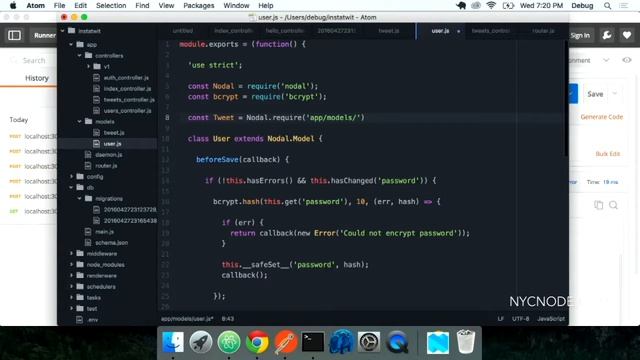Click JavaScript grammar selector in status bar
640x360 pixels.
click(551, 319)
